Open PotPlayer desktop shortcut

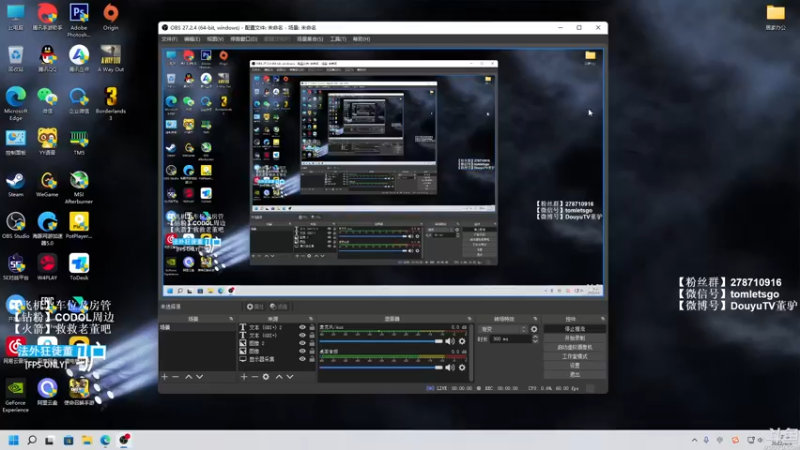(x=79, y=226)
